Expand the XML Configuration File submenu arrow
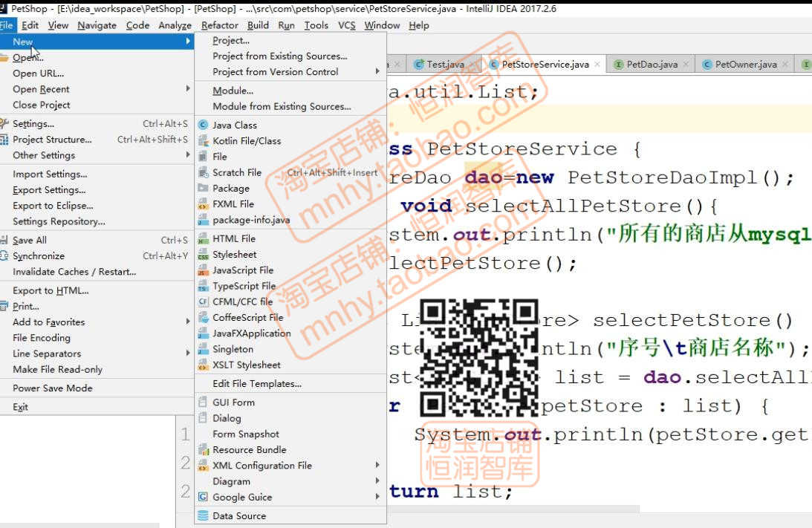The height and width of the screenshot is (528, 812). [377, 466]
